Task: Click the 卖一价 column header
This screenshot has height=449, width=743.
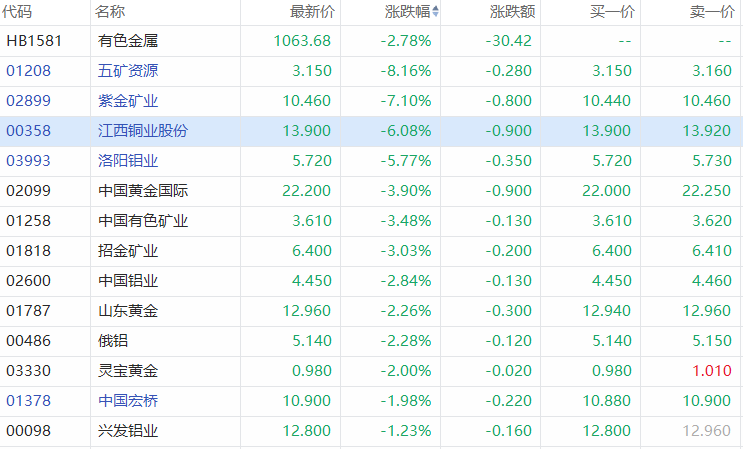Action: click(x=712, y=12)
